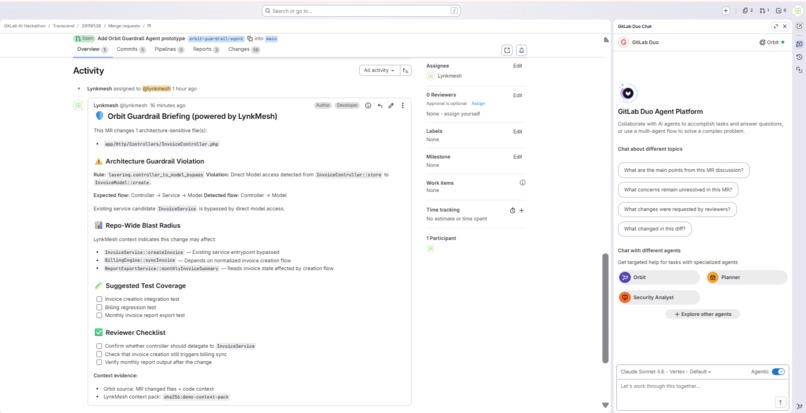Check Verify monthly report output item
The width and height of the screenshot is (806, 413).
pyautogui.click(x=99, y=362)
